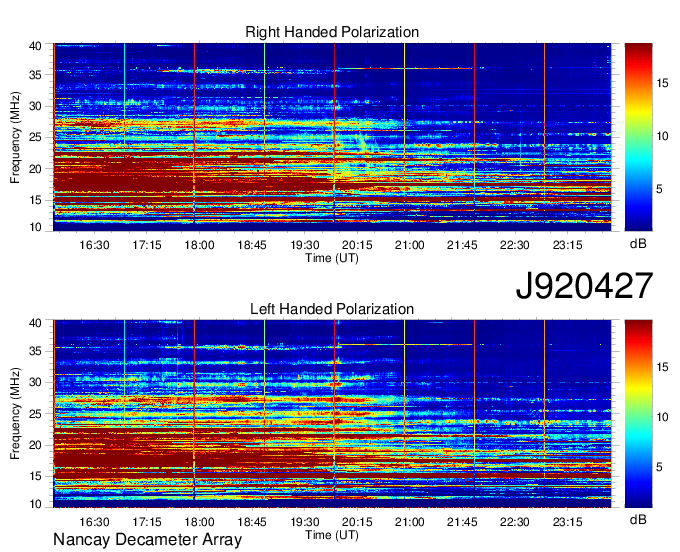This screenshot has height=552, width=680.
Task: Click the dB label under the Left Handed colorbar
Action: tap(638, 519)
